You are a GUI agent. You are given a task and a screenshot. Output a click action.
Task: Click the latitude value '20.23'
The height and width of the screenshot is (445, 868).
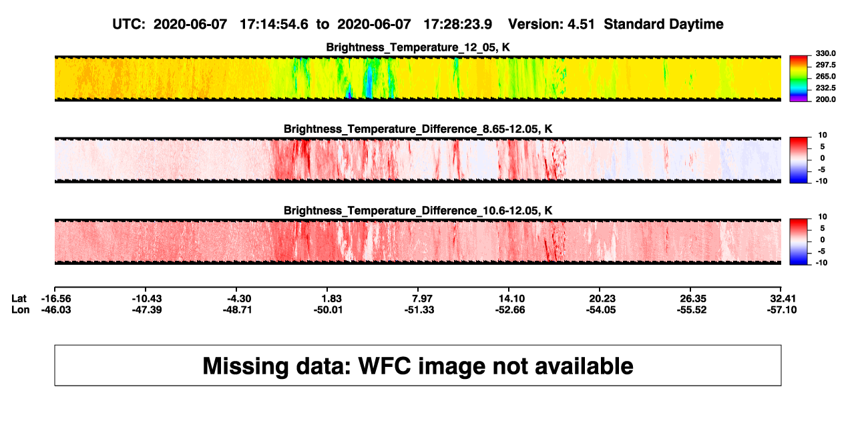(602, 298)
